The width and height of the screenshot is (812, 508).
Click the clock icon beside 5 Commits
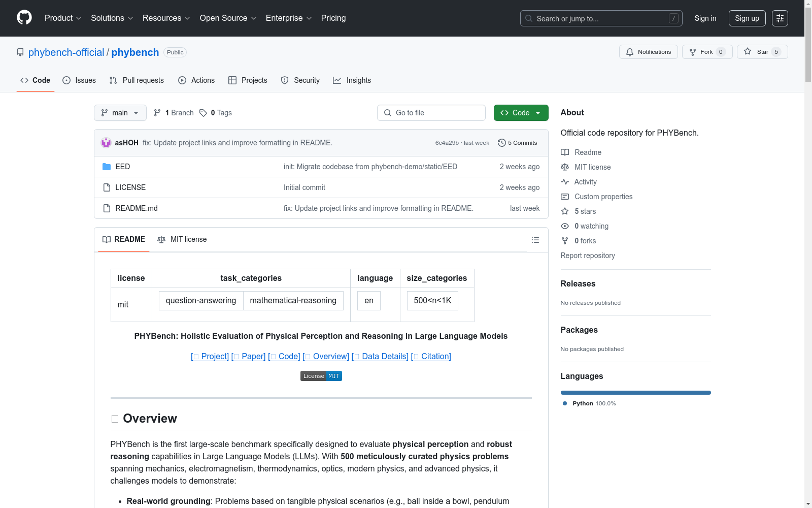coord(502,143)
